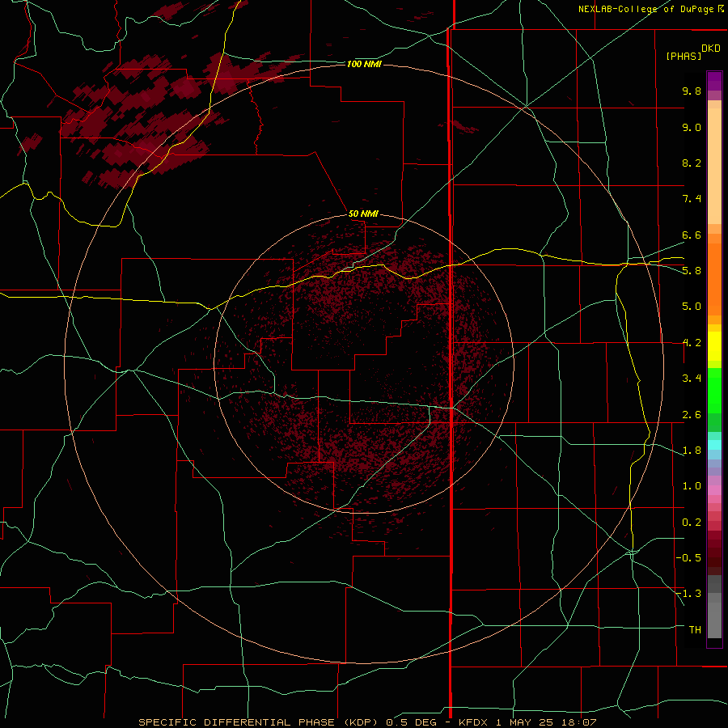728x728 pixels.
Task: Click the 5.0 legend value
Action: (x=692, y=307)
